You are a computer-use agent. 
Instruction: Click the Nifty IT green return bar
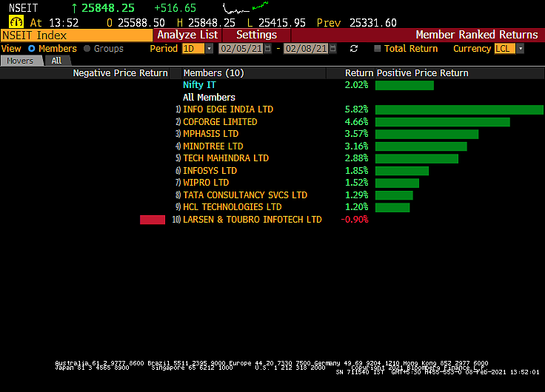[404, 85]
